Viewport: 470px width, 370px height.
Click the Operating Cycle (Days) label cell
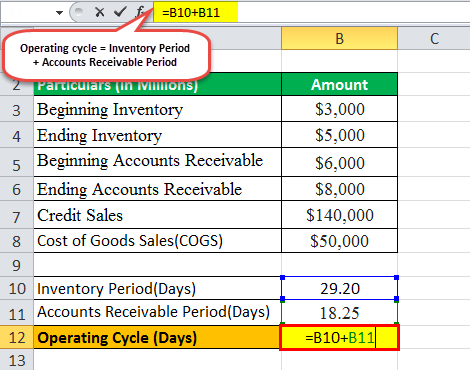158,337
